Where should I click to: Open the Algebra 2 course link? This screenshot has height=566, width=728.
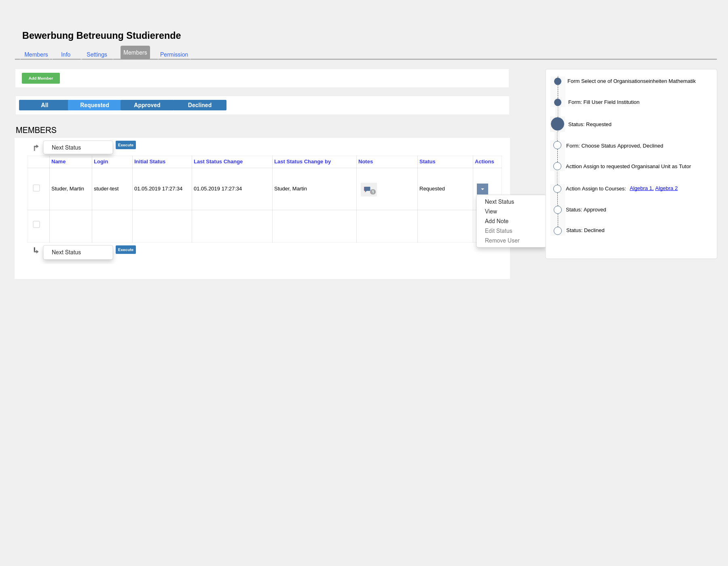tap(666, 188)
